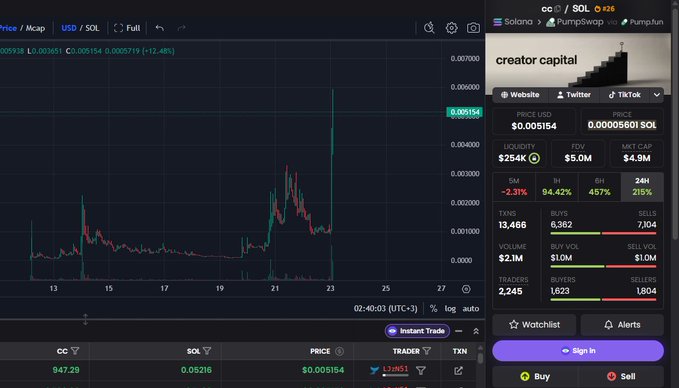The height and width of the screenshot is (388, 679).
Task: Click the buys versus sells ratio bar
Action: tap(603, 233)
